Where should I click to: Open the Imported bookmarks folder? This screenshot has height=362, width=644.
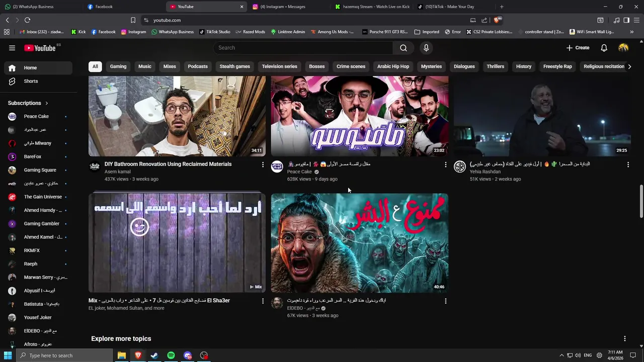point(427,32)
